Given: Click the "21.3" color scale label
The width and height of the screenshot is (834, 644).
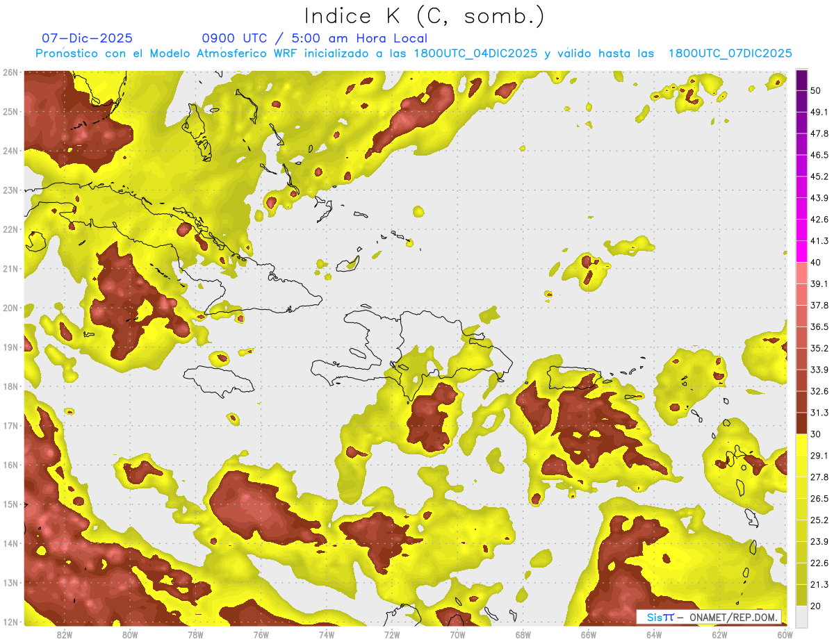Looking at the screenshot, I should (x=819, y=585).
